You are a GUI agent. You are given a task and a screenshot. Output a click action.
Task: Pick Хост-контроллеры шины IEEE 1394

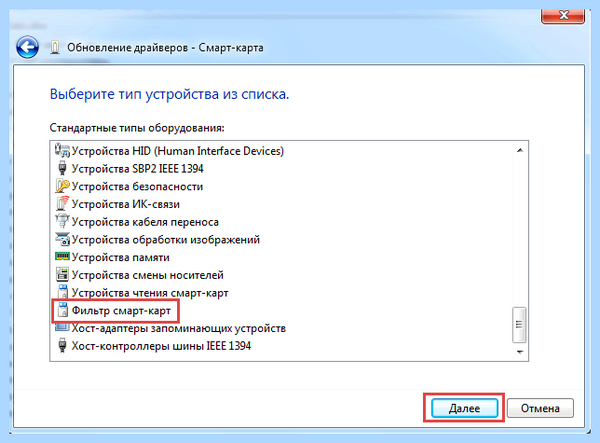pyautogui.click(x=161, y=346)
